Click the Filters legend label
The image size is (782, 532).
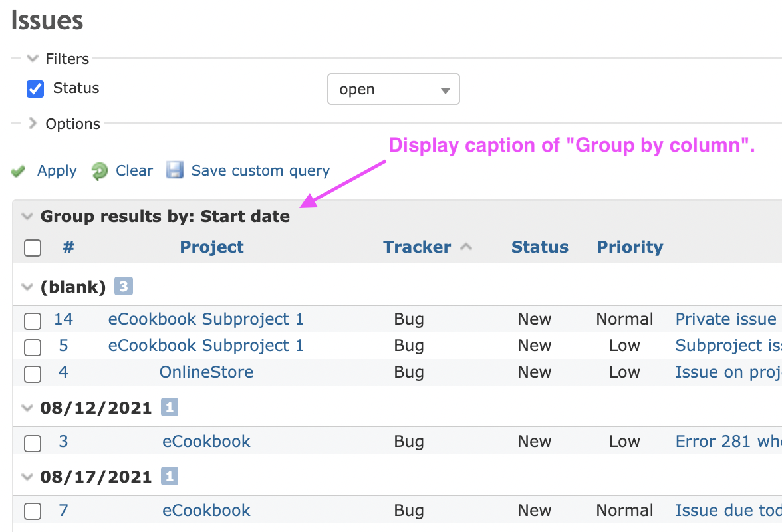click(x=67, y=59)
